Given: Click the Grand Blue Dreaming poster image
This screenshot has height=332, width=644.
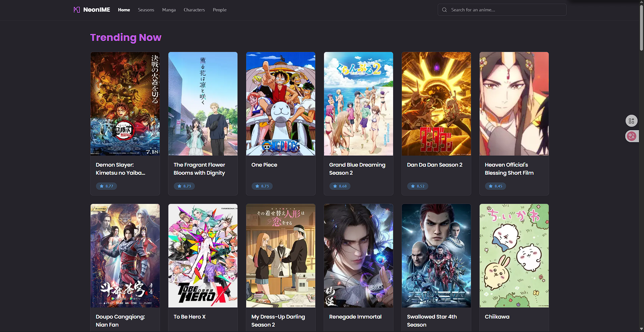Looking at the screenshot, I should 359,104.
